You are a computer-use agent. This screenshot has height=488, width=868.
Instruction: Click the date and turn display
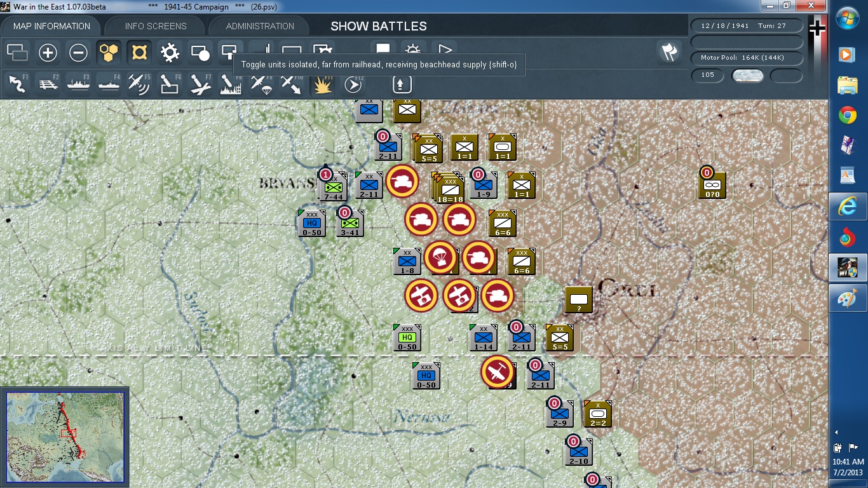747,26
